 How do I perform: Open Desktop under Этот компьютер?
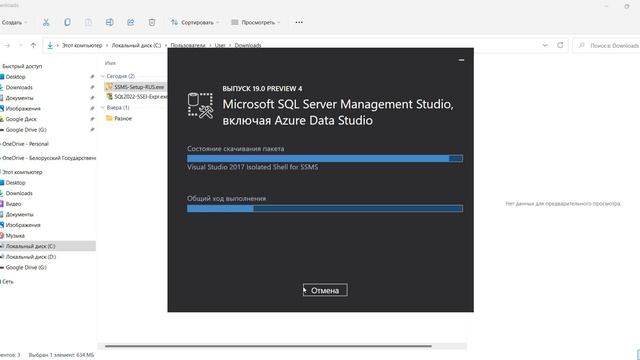pos(16,183)
